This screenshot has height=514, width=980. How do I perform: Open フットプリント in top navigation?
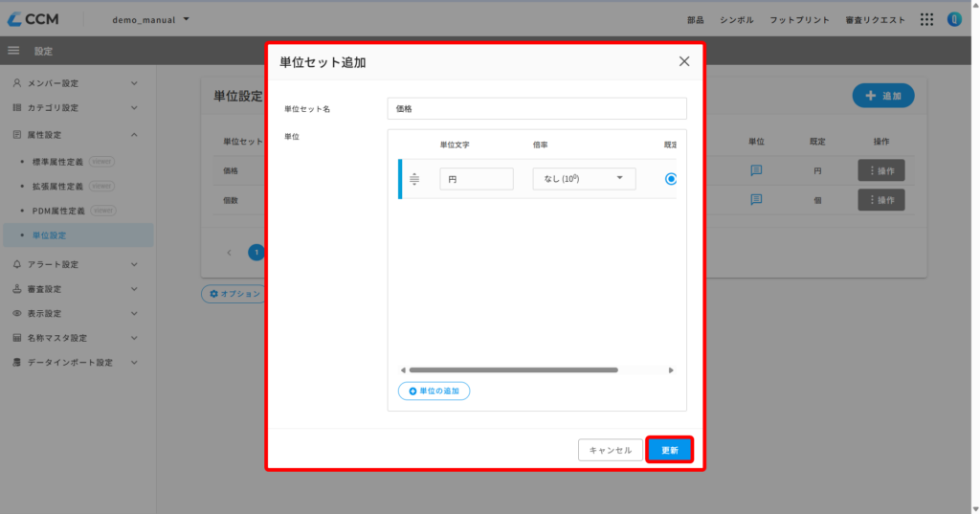click(800, 20)
